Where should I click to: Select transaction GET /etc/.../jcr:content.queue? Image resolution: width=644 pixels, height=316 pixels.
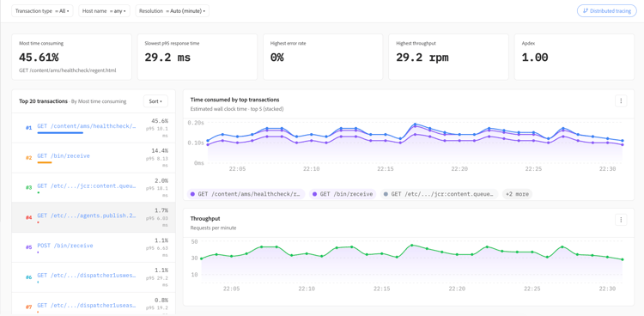pyautogui.click(x=86, y=185)
